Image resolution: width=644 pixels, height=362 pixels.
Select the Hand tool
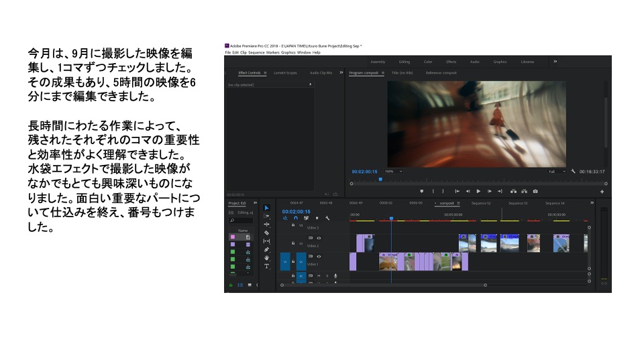[x=266, y=257]
